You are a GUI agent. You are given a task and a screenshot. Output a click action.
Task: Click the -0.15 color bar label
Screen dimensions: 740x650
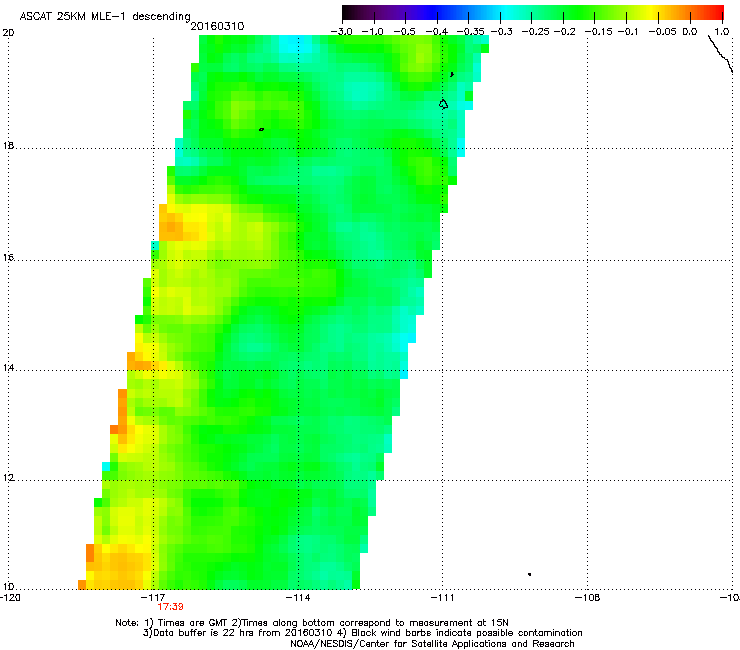tap(598, 32)
